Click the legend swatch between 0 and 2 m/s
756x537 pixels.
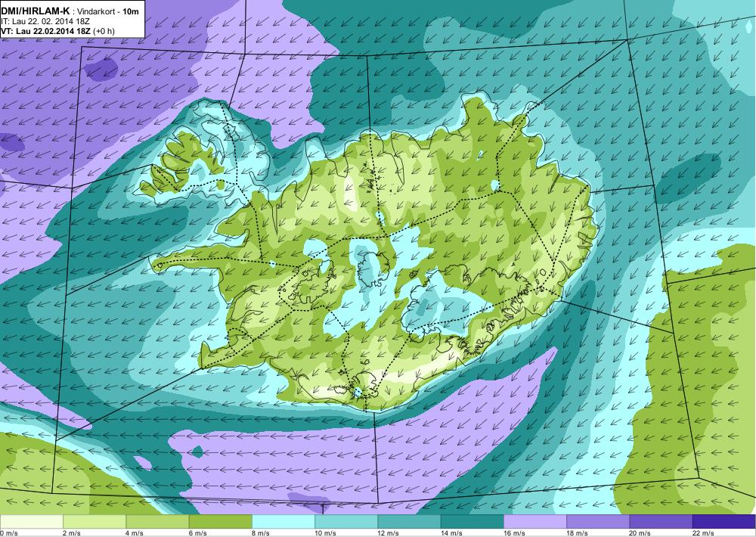[x=31, y=522]
